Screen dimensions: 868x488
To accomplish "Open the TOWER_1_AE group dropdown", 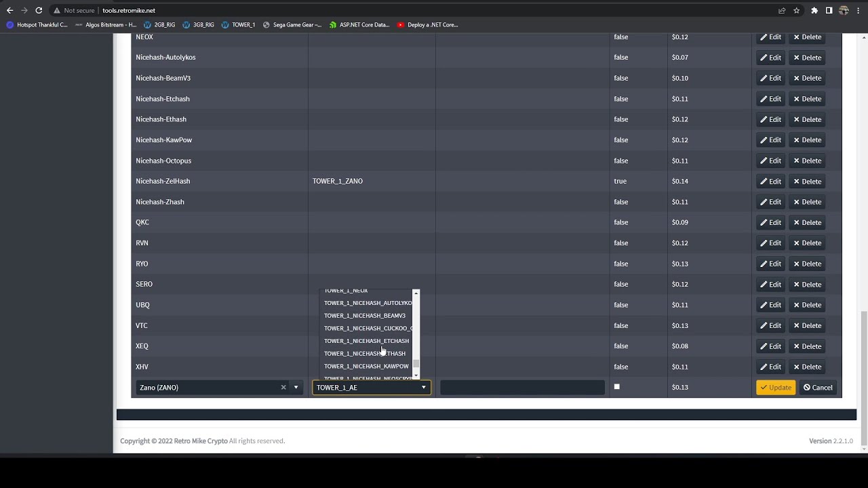I will (371, 388).
